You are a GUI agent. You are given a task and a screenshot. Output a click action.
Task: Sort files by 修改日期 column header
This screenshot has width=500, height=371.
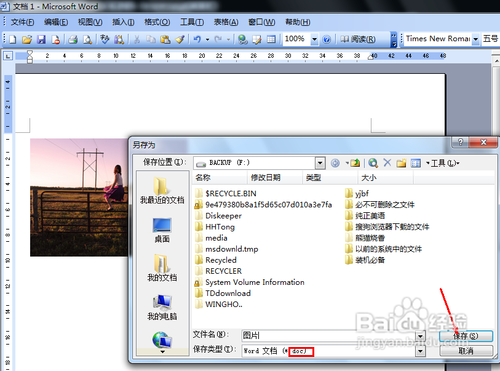point(275,178)
